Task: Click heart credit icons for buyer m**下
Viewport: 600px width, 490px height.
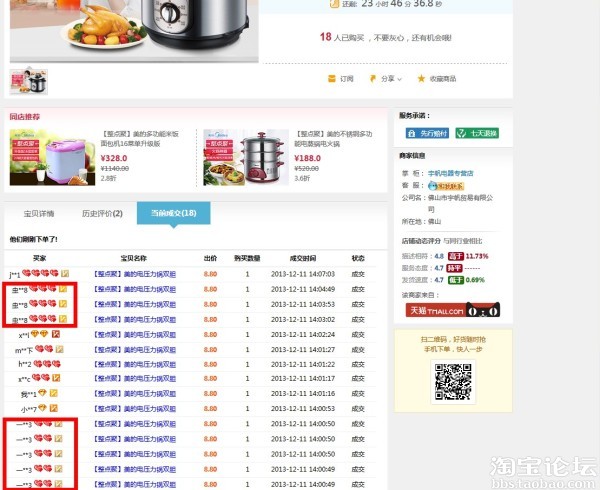Action: pos(44,349)
